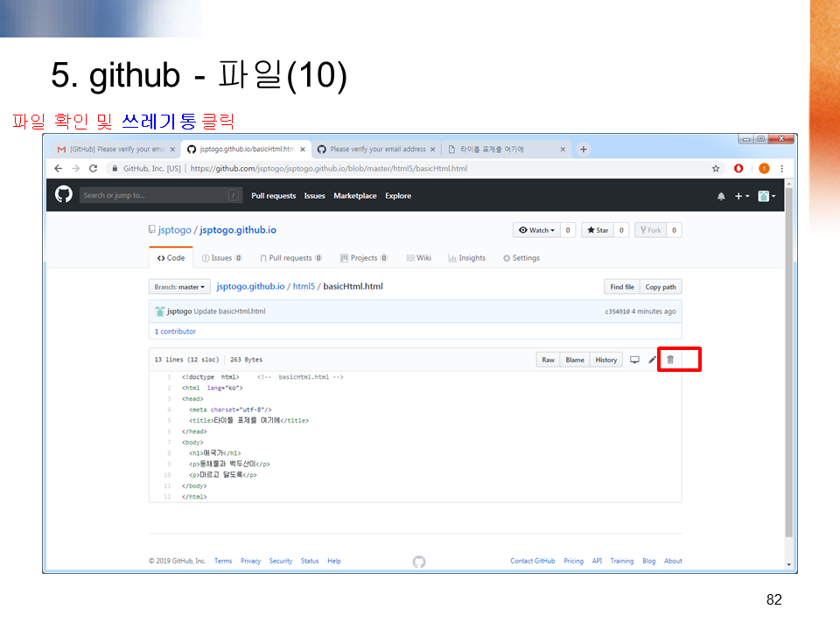Close the basicHtml.html browser tab
Viewport: 840px width, 630px height.
tap(303, 150)
